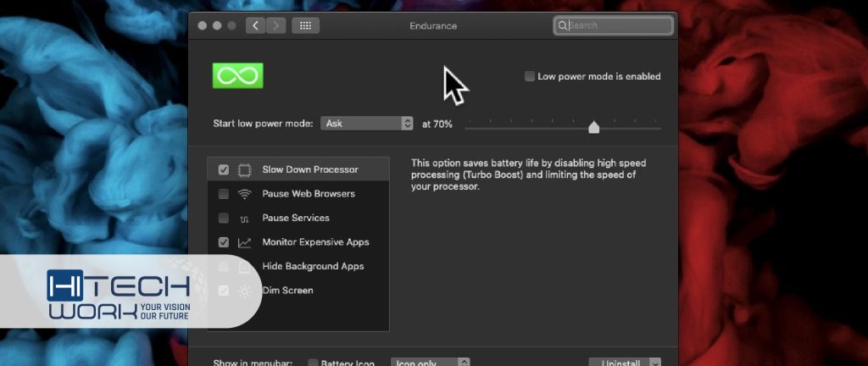Click the Wi-Fi icon for Pause Web Browsers
This screenshot has height=366, width=868.
coord(244,194)
